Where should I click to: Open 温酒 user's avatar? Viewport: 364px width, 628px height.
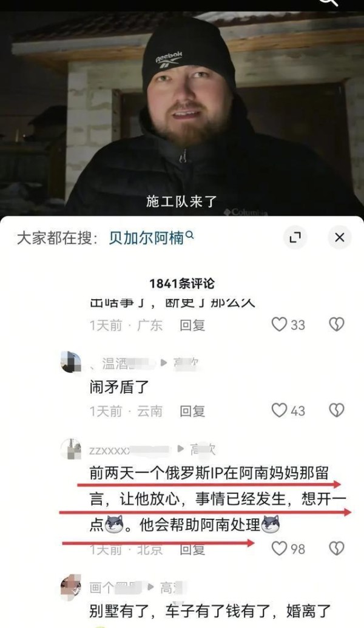(71, 362)
